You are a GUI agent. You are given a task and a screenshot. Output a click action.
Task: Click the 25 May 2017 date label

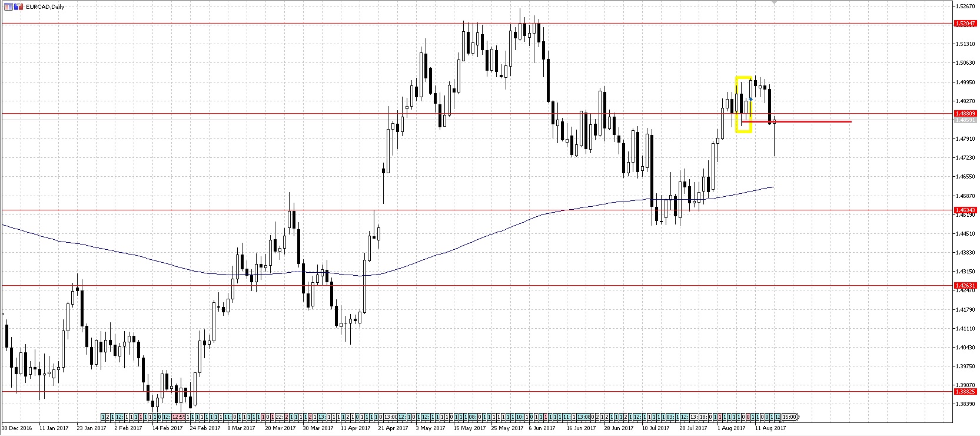pyautogui.click(x=507, y=428)
